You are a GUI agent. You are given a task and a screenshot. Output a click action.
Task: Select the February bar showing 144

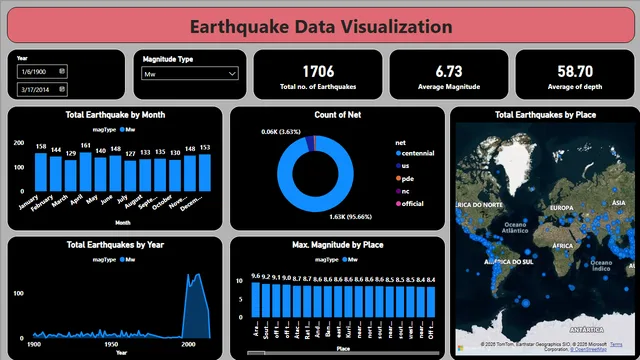click(56, 173)
